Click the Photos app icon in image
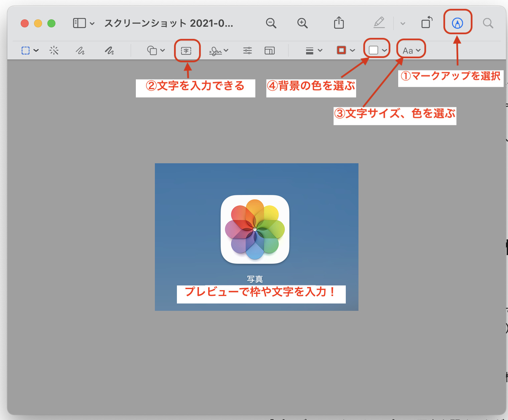The height and width of the screenshot is (420, 508). tap(255, 229)
